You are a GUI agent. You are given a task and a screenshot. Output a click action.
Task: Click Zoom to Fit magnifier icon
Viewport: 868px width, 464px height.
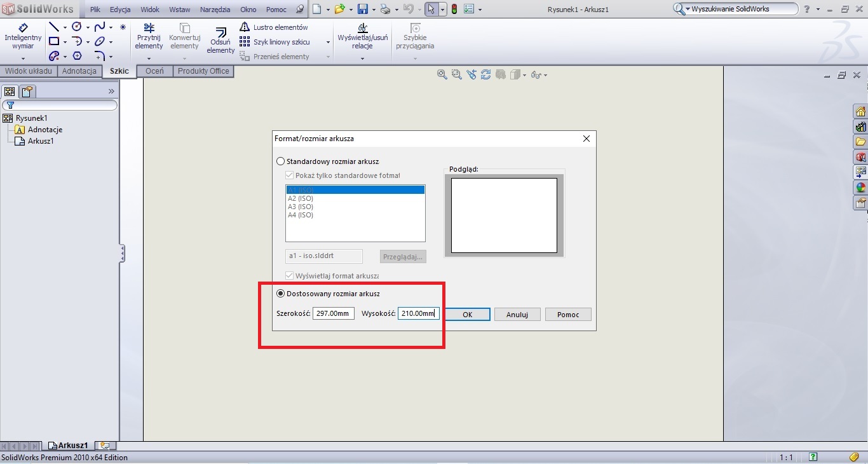click(x=442, y=74)
